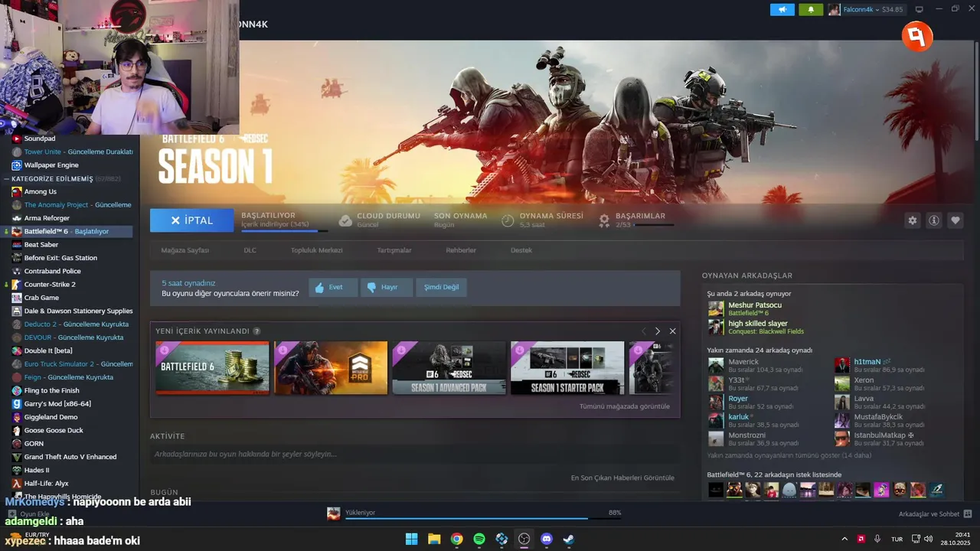
Task: Click the play time clock icon
Action: (x=508, y=220)
